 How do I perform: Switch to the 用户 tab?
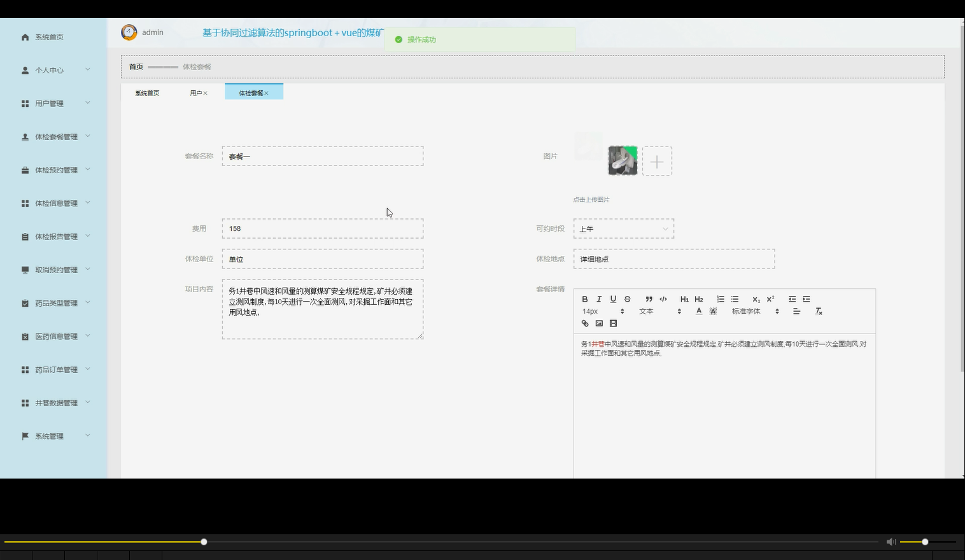(196, 92)
